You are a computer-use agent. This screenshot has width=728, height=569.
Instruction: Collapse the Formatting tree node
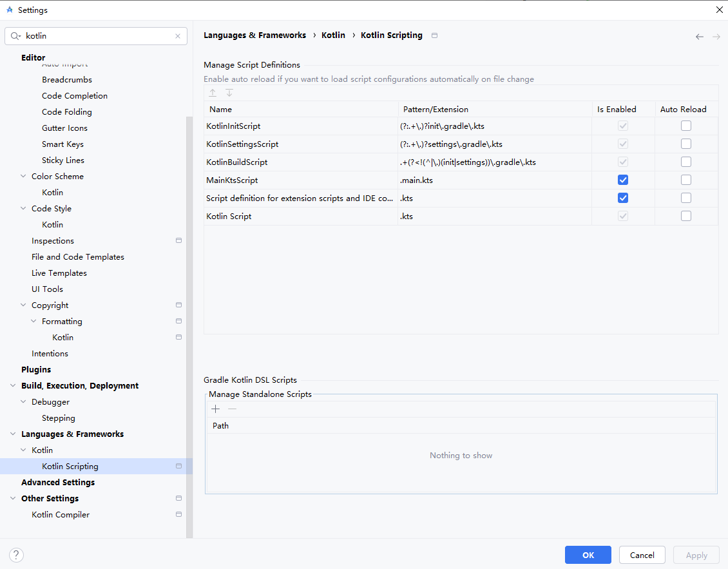click(x=34, y=321)
